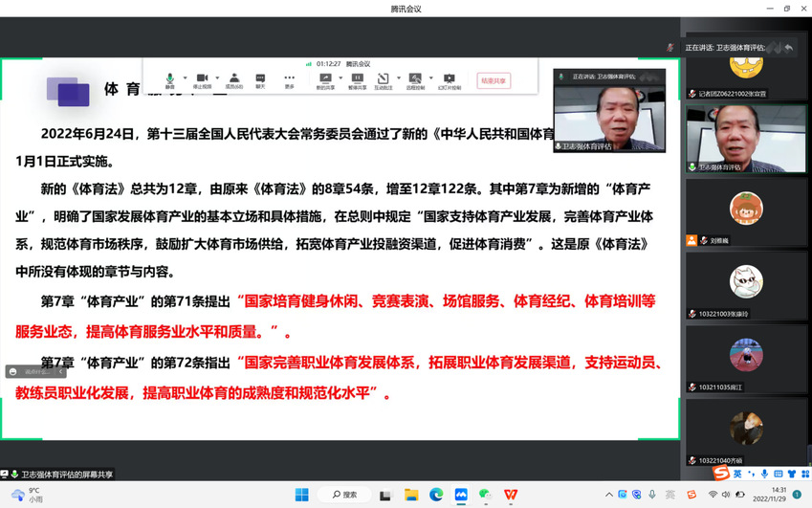Click the More (更多) options icon
The height and width of the screenshot is (508, 812).
[x=289, y=79]
